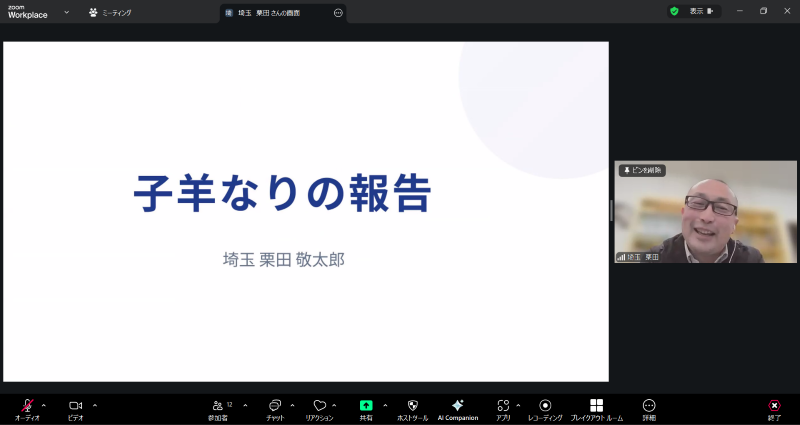Image resolution: width=800 pixels, height=425 pixels.
Task: Click ピンを解除 to unpin the video
Action: pyautogui.click(x=642, y=170)
